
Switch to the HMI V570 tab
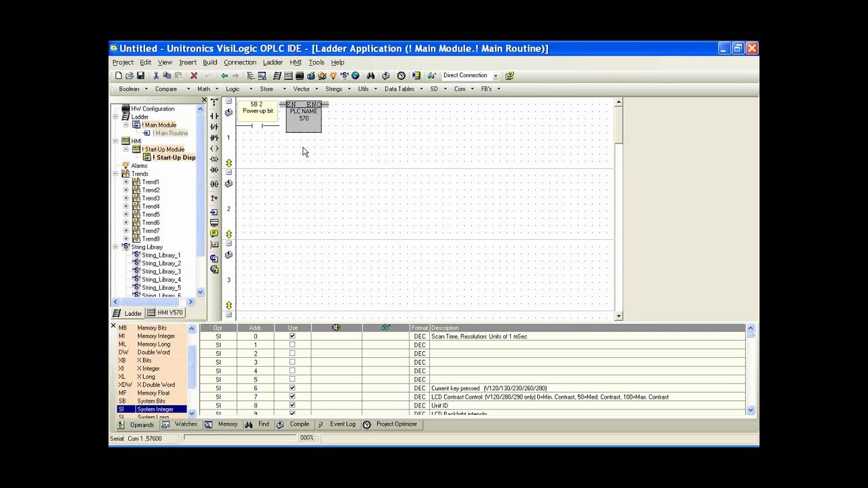point(165,312)
